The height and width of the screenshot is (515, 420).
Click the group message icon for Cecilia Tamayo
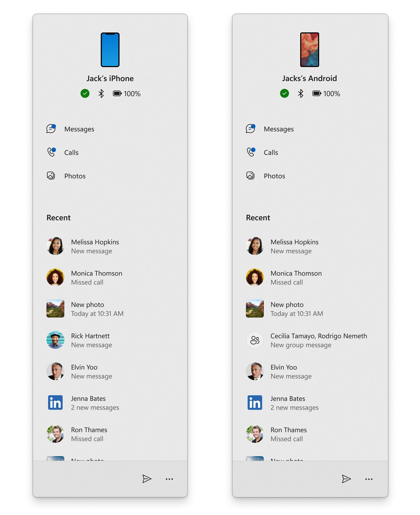[255, 340]
